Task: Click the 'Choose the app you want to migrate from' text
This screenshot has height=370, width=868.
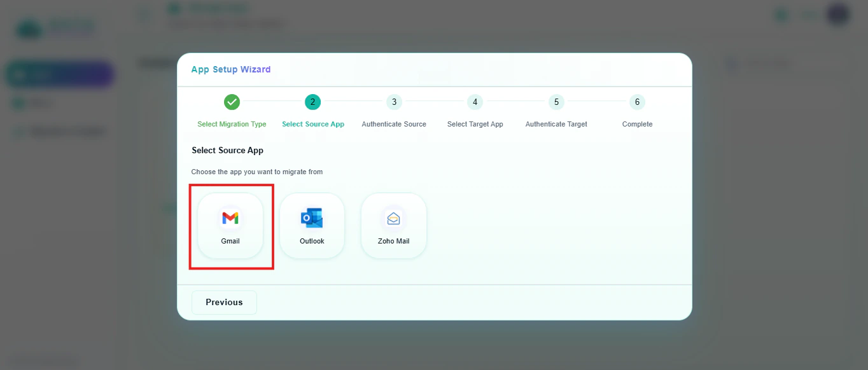Action: pyautogui.click(x=257, y=172)
